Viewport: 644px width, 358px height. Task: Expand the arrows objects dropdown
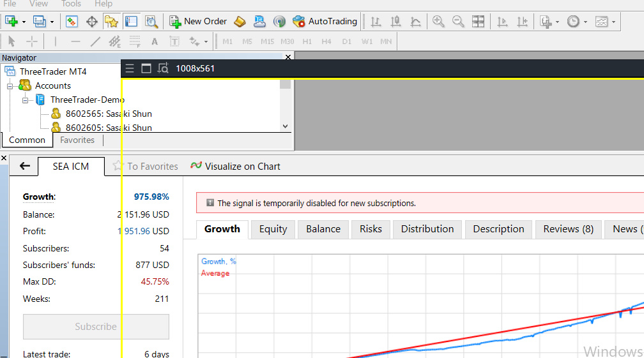[206, 41]
